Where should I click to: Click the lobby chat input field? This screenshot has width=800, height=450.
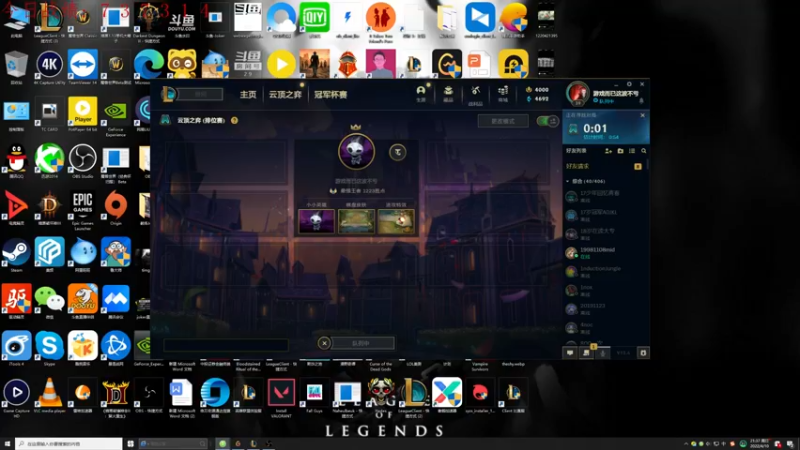(x=226, y=345)
